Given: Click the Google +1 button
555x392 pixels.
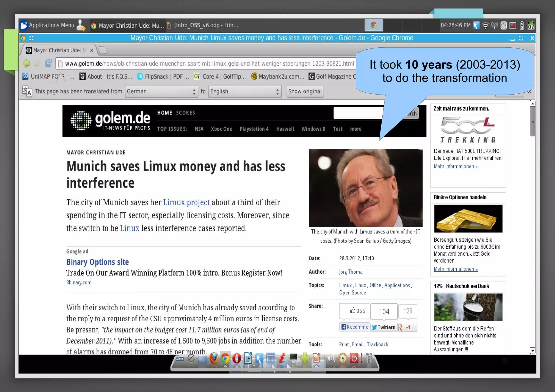Looking at the screenshot, I should (x=408, y=327).
